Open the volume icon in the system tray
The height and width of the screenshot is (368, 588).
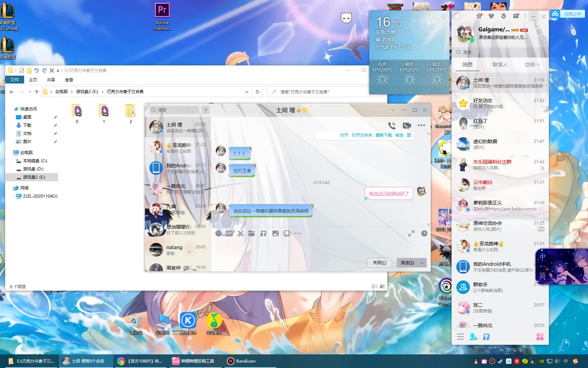(x=557, y=361)
